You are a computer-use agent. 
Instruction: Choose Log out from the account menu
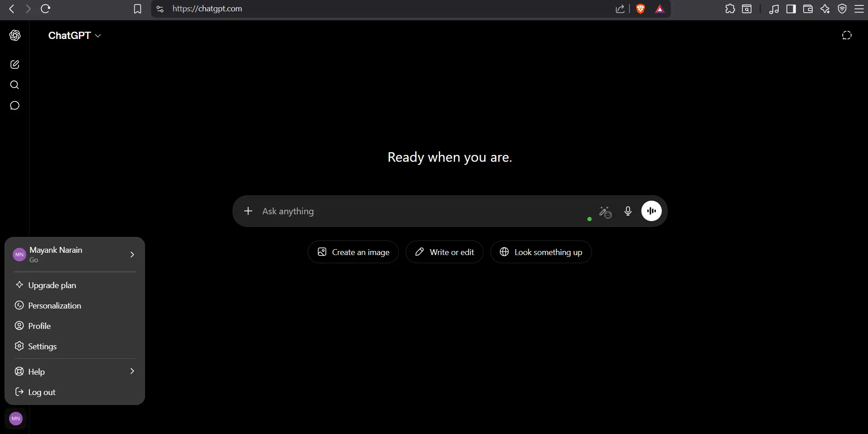click(x=75, y=392)
